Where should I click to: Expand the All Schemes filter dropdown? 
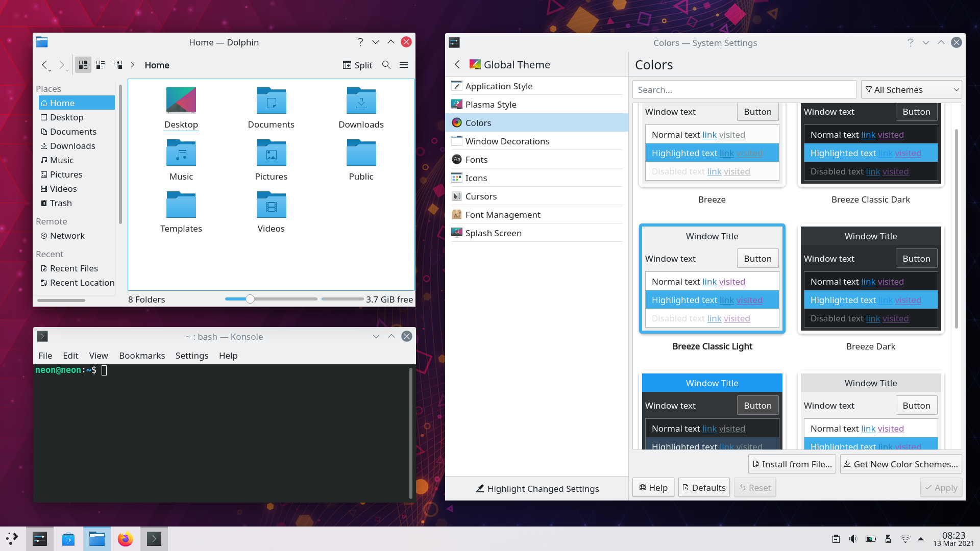911,90
